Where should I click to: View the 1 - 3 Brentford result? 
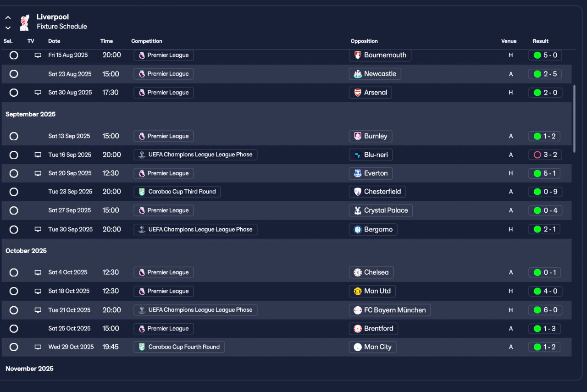pyautogui.click(x=545, y=329)
